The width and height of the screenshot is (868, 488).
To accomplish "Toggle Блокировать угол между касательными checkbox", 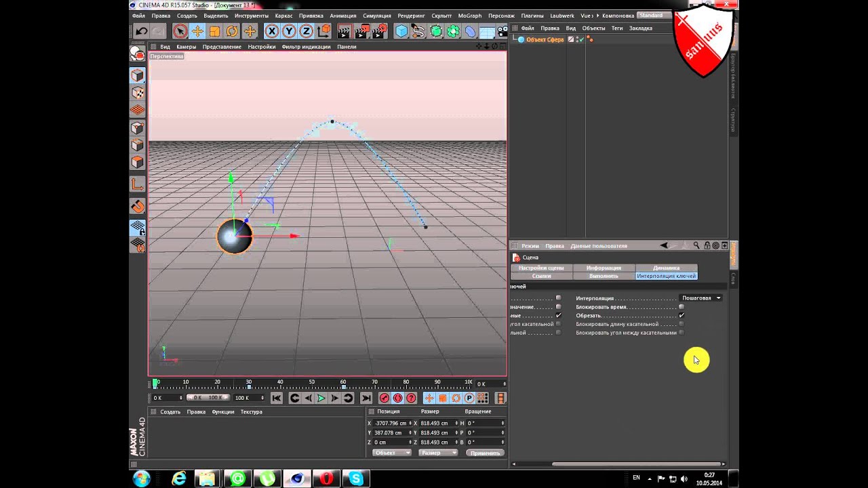I will (682, 333).
